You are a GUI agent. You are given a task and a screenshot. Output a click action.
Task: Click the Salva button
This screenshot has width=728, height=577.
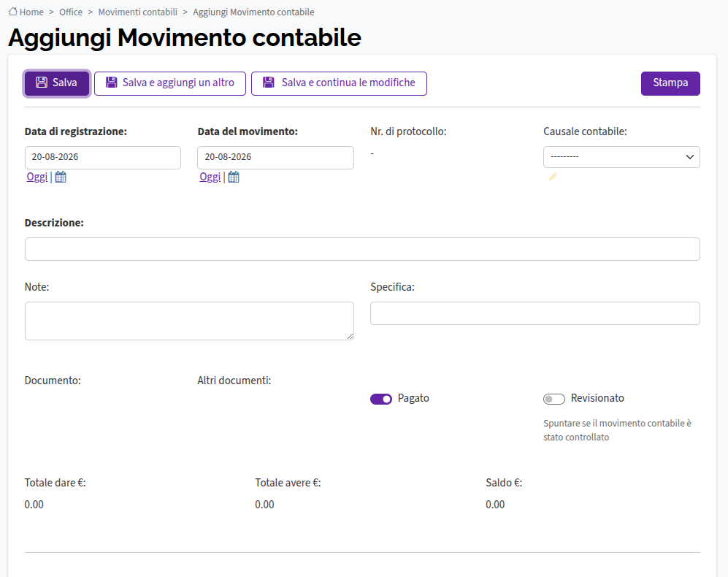[57, 83]
